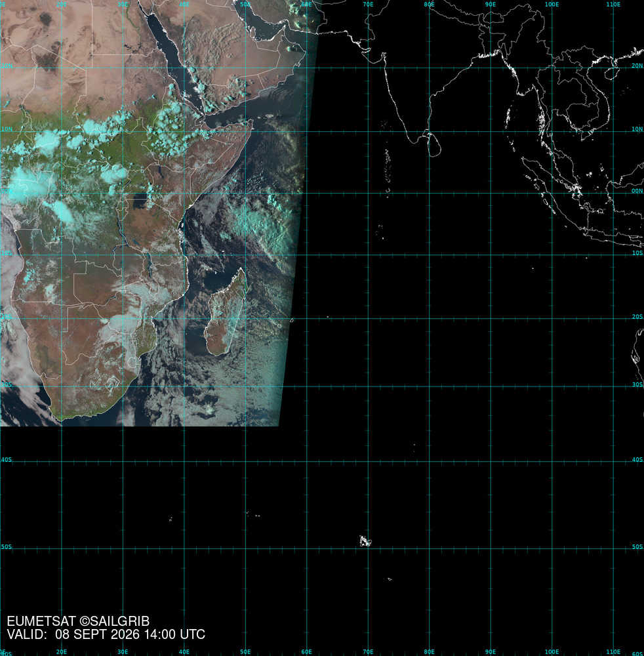This screenshot has width=644, height=656.
Task: Click the 10S latitude label on left edge
Action: (x=6, y=253)
